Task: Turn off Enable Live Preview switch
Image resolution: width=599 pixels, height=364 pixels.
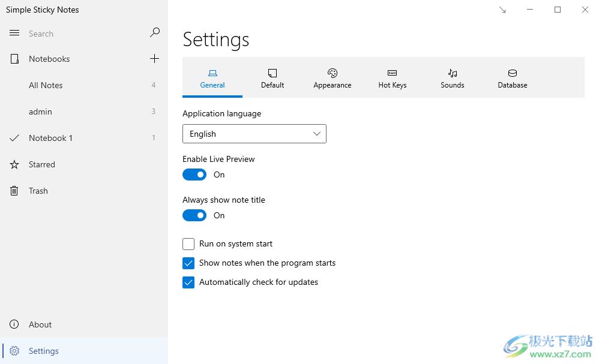Action: point(194,175)
